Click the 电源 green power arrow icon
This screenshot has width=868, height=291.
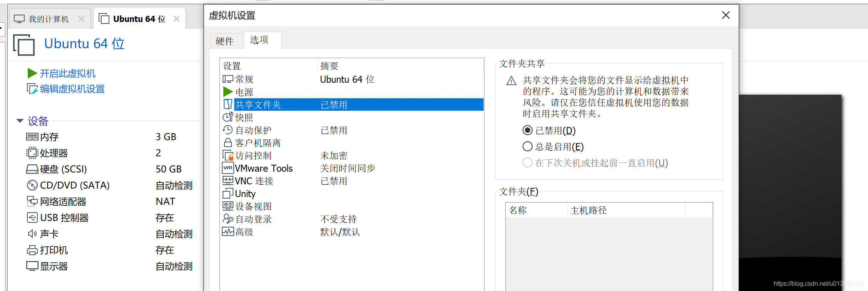coord(228,92)
